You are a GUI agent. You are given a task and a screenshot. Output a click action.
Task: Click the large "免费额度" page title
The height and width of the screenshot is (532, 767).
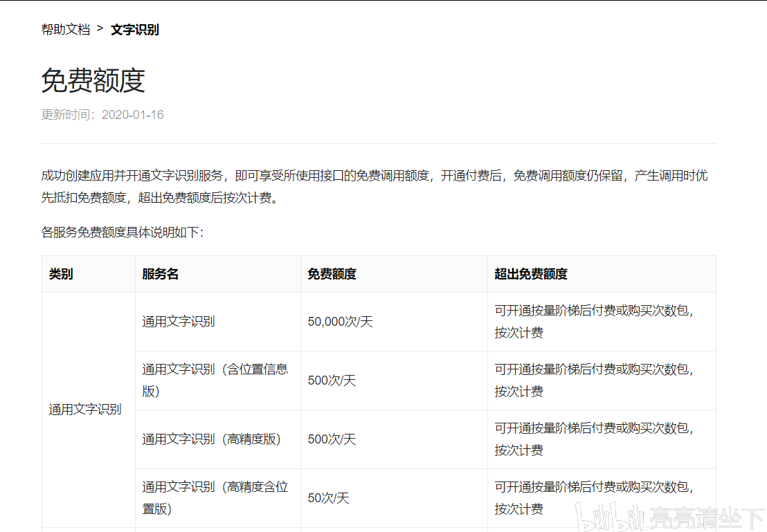93,80
